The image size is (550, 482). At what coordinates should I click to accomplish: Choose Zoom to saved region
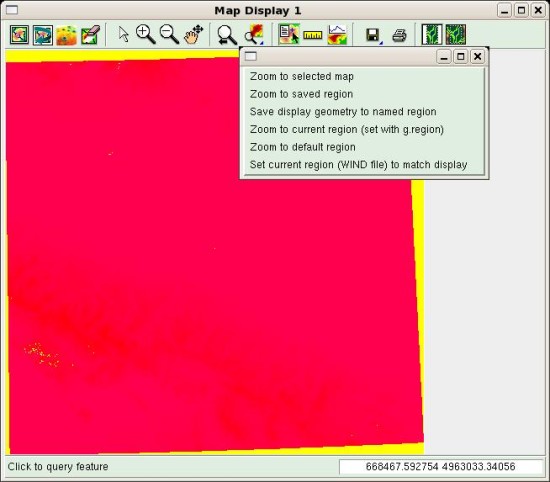[x=301, y=94]
